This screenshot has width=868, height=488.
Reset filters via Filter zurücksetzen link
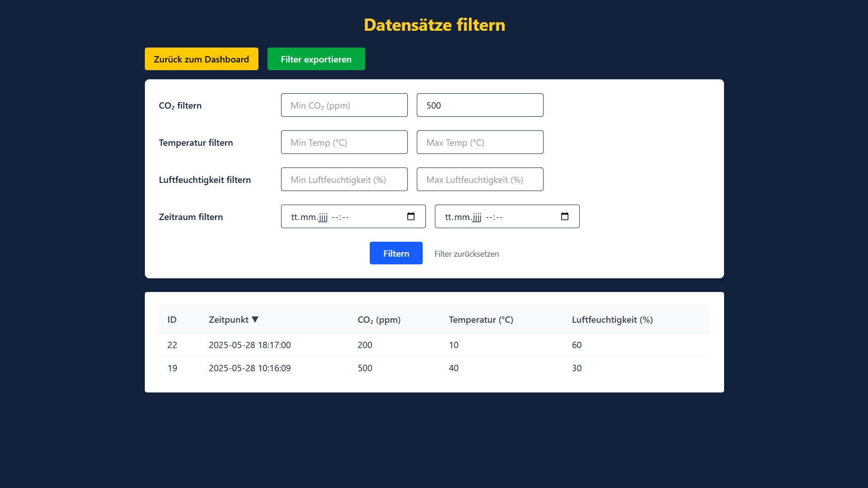[467, 254]
